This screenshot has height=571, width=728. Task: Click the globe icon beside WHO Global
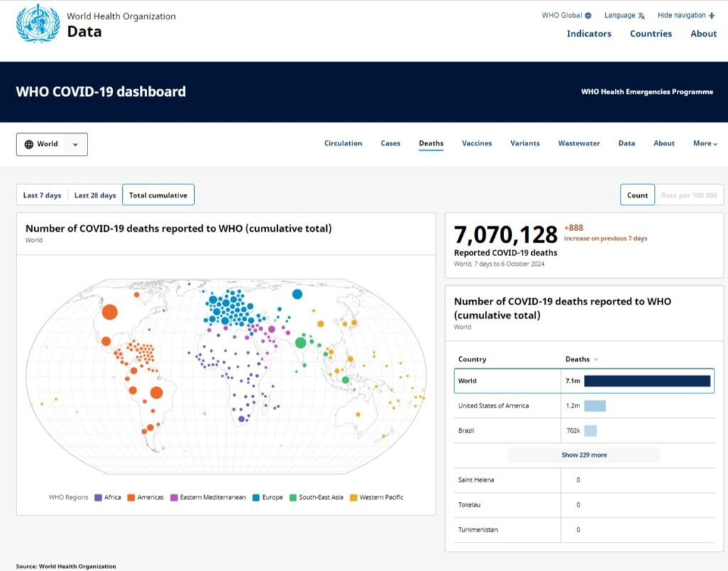588,16
